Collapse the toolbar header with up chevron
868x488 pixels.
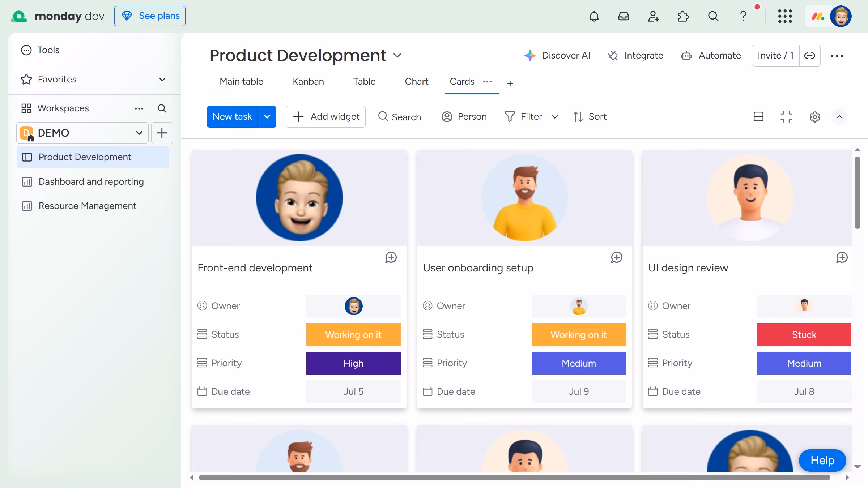pos(839,117)
